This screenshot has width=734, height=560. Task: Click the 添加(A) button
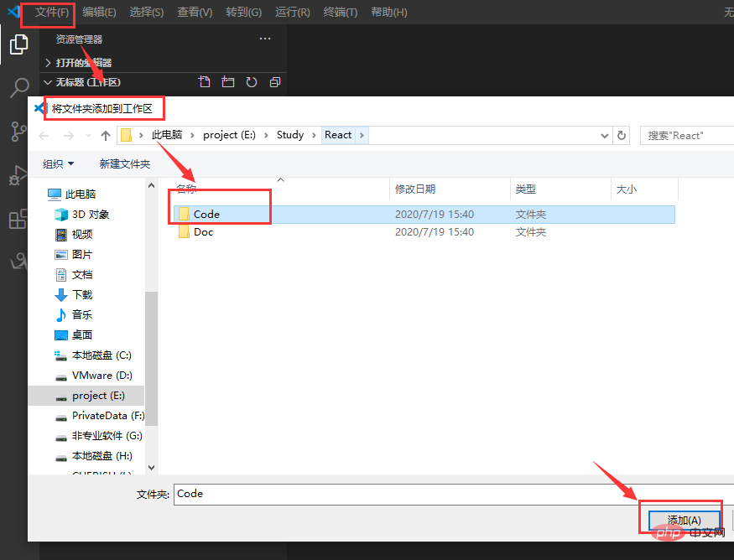tap(684, 521)
